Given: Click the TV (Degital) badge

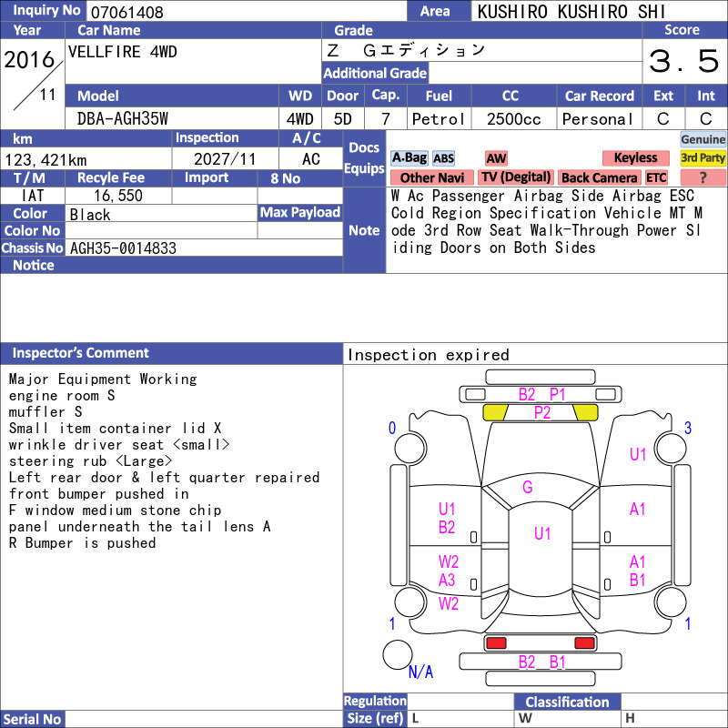Looking at the screenshot, I should point(516,177).
